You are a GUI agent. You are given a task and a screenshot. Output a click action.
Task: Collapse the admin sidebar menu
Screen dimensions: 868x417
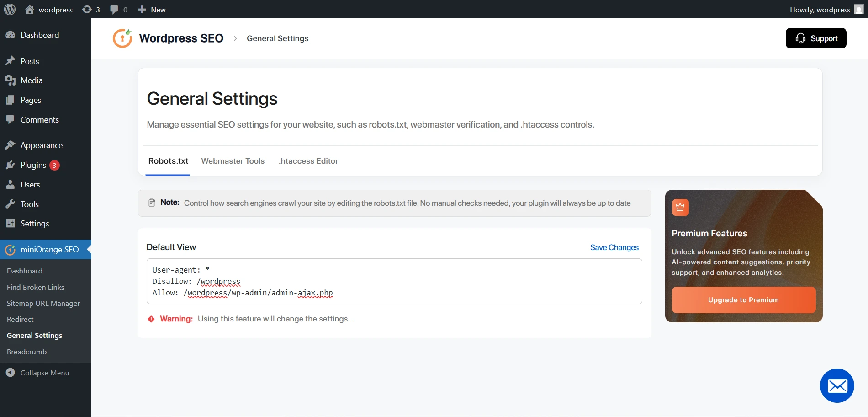point(39,373)
